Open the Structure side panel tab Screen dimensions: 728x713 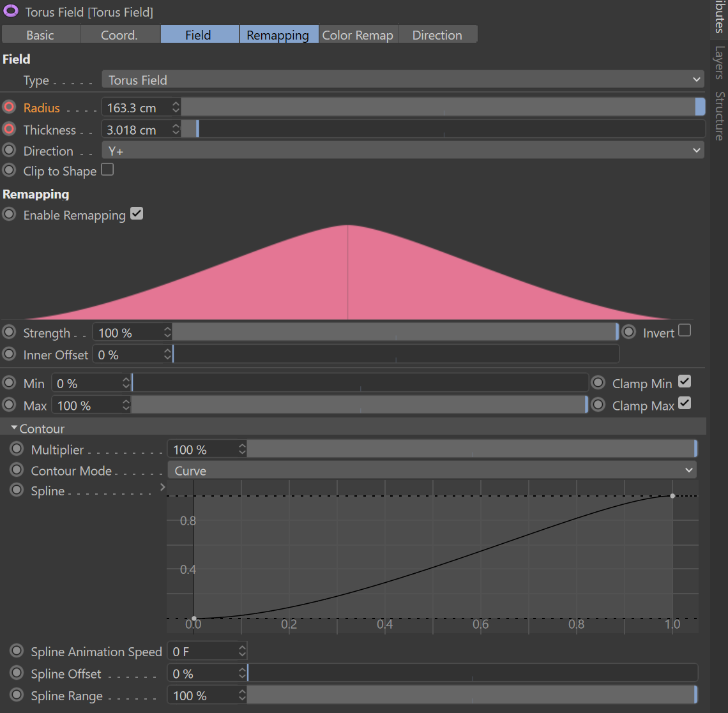[x=718, y=116]
